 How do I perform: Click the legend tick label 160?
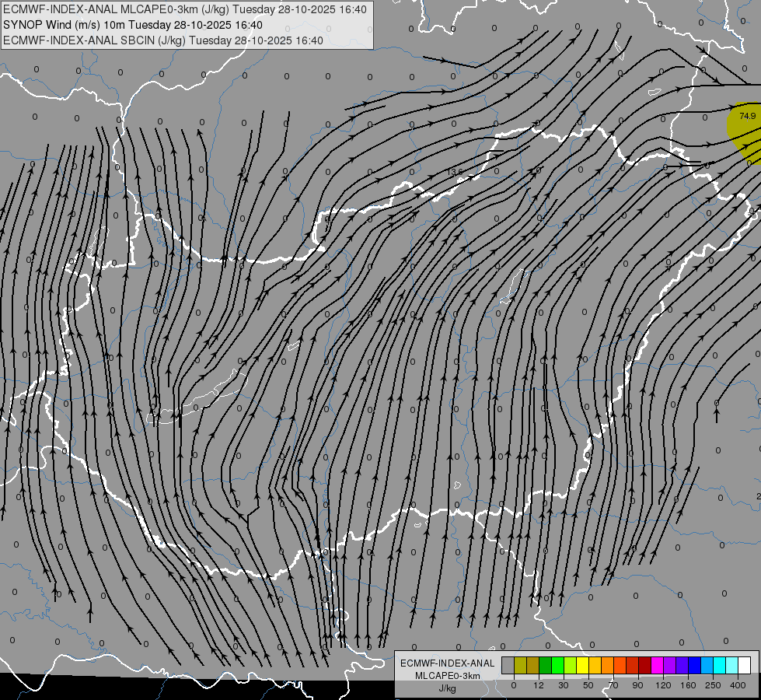pyautogui.click(x=688, y=685)
